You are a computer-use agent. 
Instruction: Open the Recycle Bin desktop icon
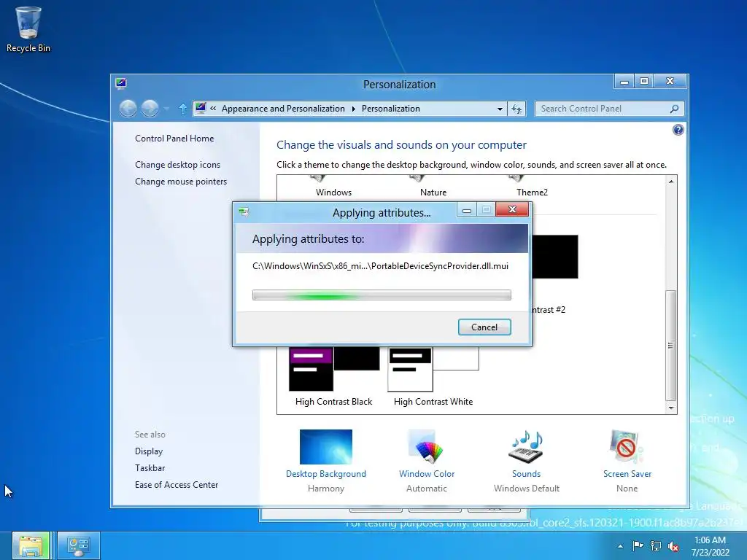pyautogui.click(x=28, y=29)
